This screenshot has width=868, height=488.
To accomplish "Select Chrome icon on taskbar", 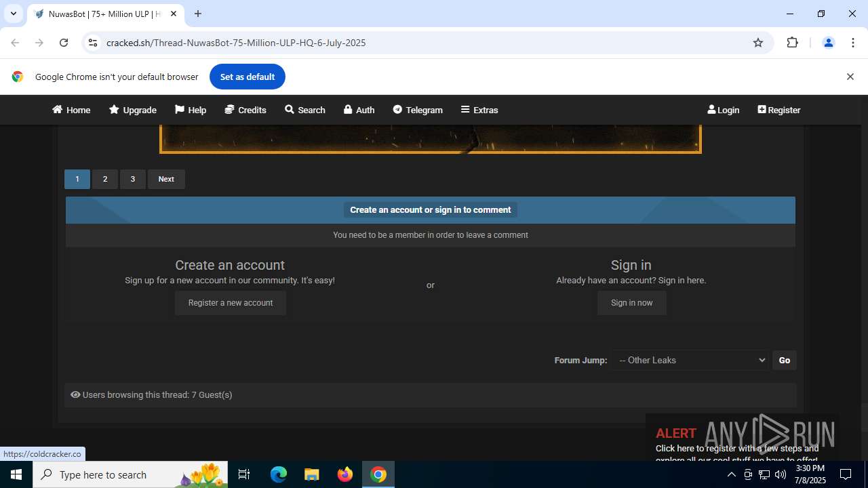I will [x=378, y=474].
